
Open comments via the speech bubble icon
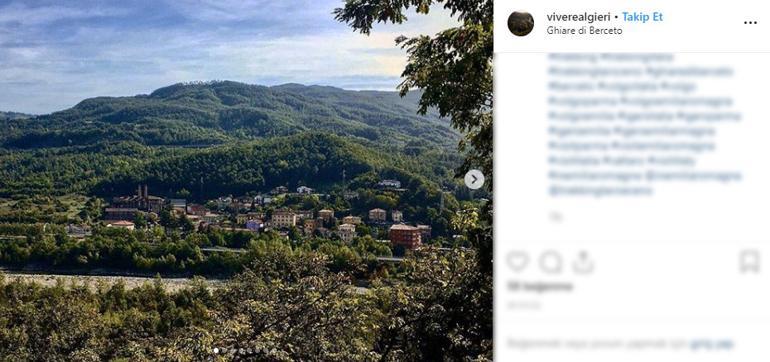(x=550, y=262)
